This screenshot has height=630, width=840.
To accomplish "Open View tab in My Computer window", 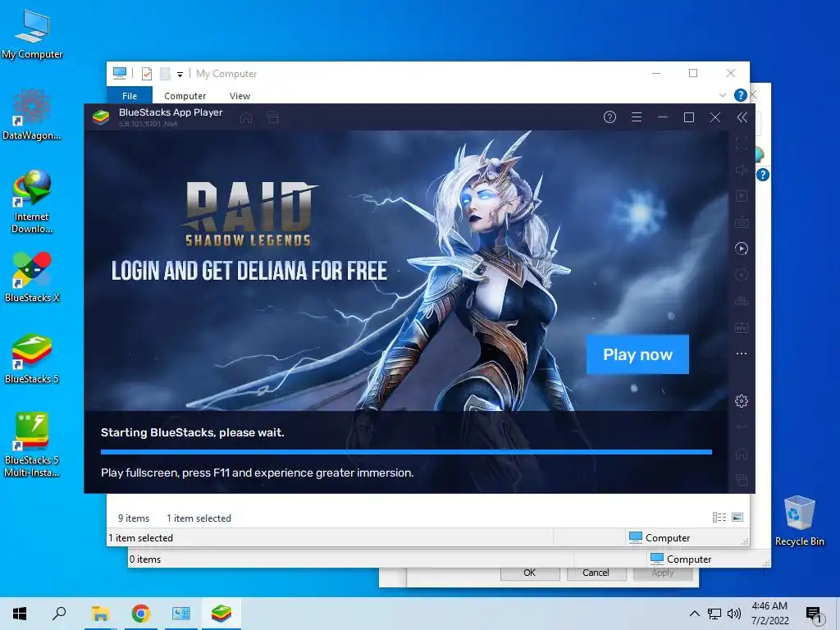I will (240, 96).
